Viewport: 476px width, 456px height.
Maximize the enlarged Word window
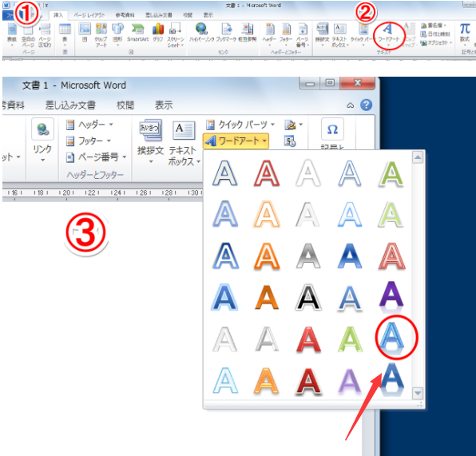(330, 83)
